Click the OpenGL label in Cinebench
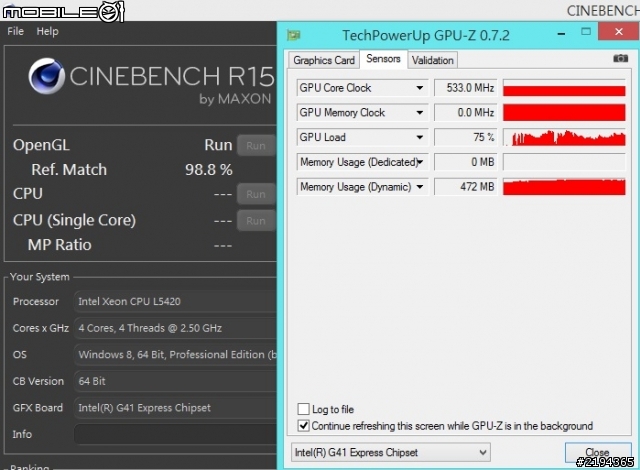 point(41,146)
